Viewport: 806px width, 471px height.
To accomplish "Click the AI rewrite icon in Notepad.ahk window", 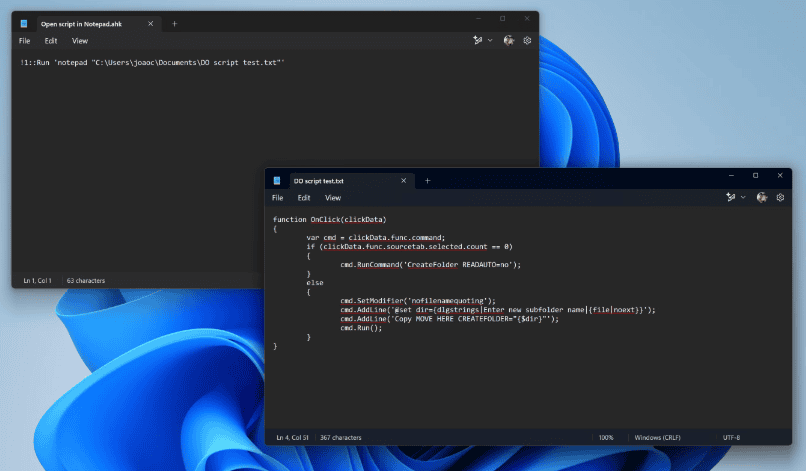I will (x=478, y=41).
